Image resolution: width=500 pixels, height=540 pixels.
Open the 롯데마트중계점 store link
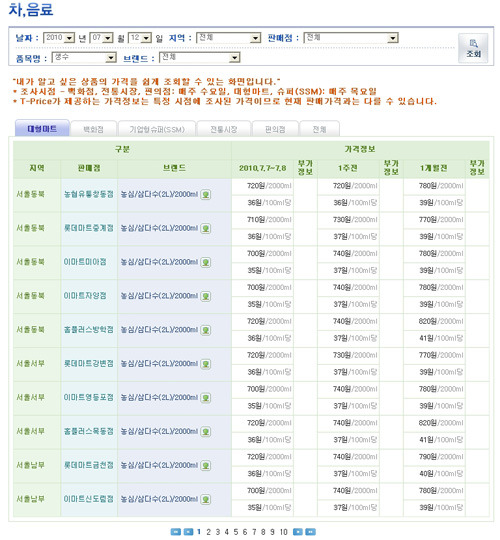pos(88,228)
